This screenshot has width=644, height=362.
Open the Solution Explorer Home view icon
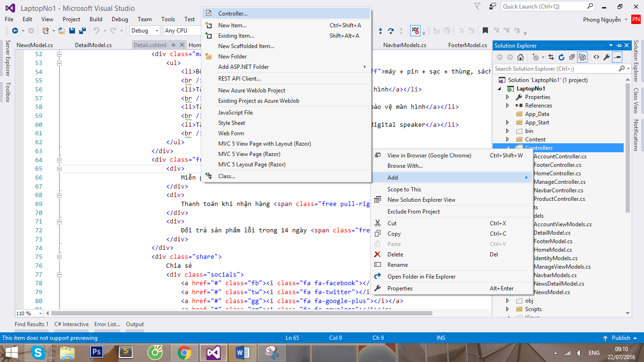[x=520, y=57]
